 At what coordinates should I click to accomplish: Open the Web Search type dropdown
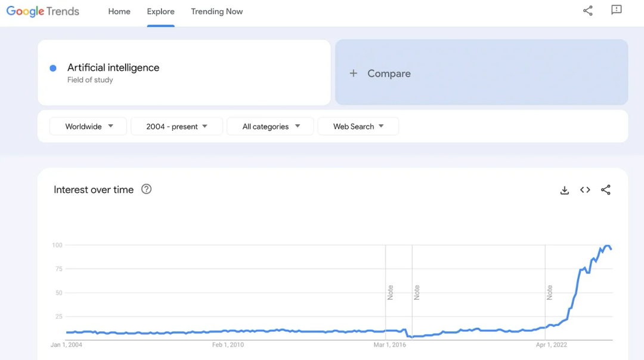pos(358,127)
